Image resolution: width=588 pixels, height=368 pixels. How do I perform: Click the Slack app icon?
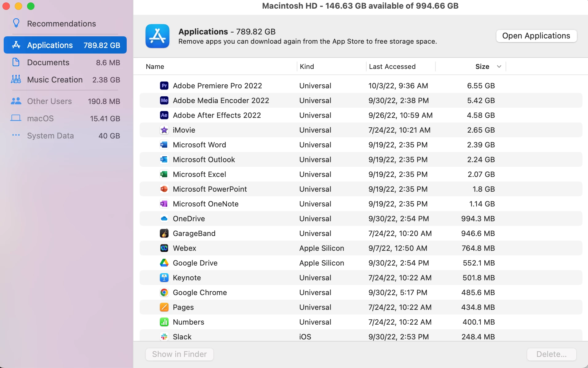pyautogui.click(x=164, y=337)
